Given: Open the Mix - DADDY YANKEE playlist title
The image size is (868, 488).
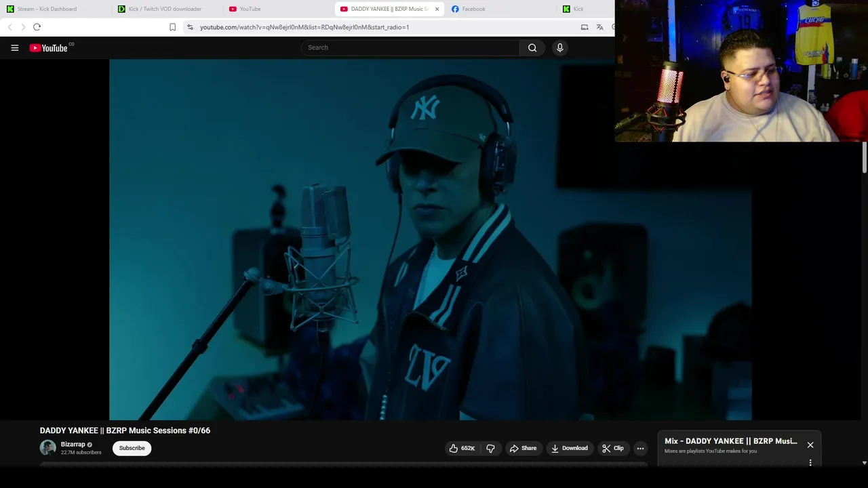Looking at the screenshot, I should [x=730, y=441].
